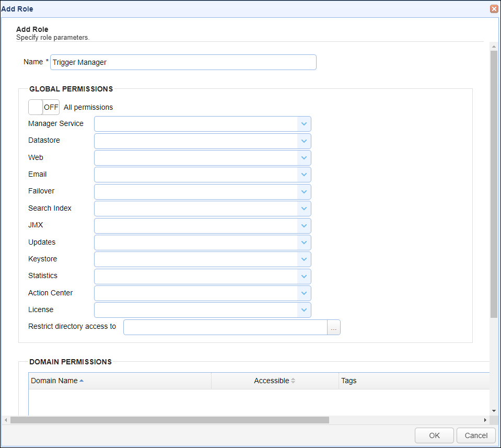
Task: Toggle the All permissions switch
Action: click(x=44, y=107)
